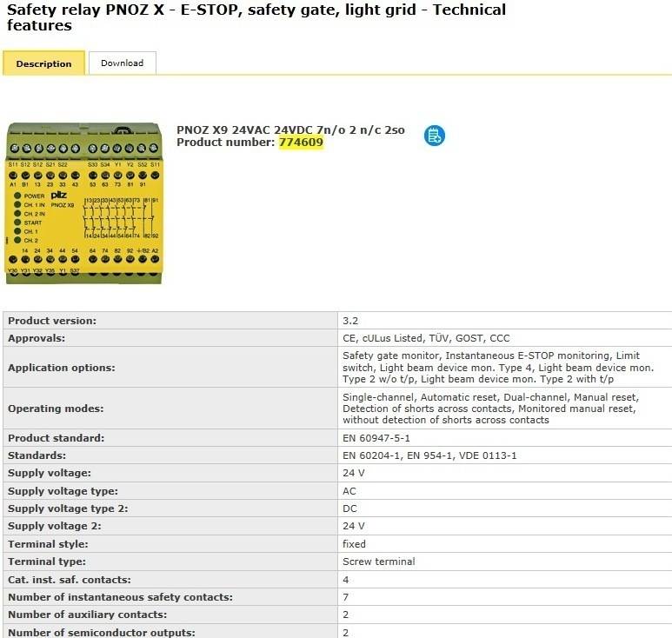Image resolution: width=672 pixels, height=638 pixels.
Task: Select value EN 60947-5-1
Action: (376, 438)
